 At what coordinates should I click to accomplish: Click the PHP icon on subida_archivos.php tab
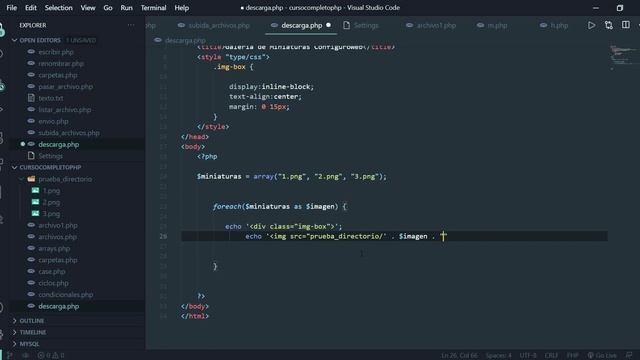click(181, 25)
